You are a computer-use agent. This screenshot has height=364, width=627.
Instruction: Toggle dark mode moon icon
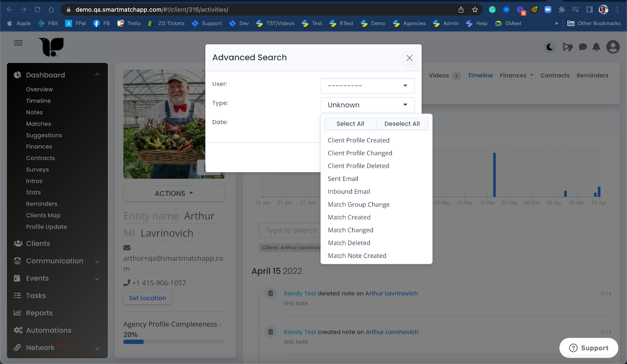click(x=550, y=47)
